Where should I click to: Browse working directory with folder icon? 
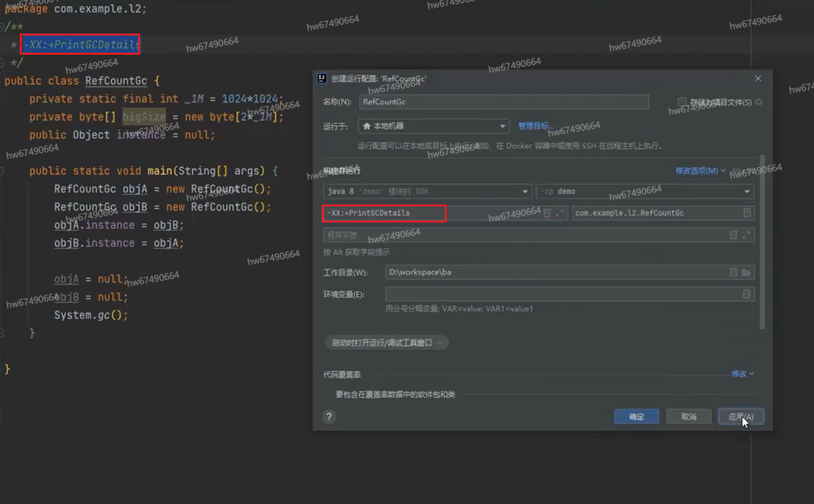click(x=746, y=272)
